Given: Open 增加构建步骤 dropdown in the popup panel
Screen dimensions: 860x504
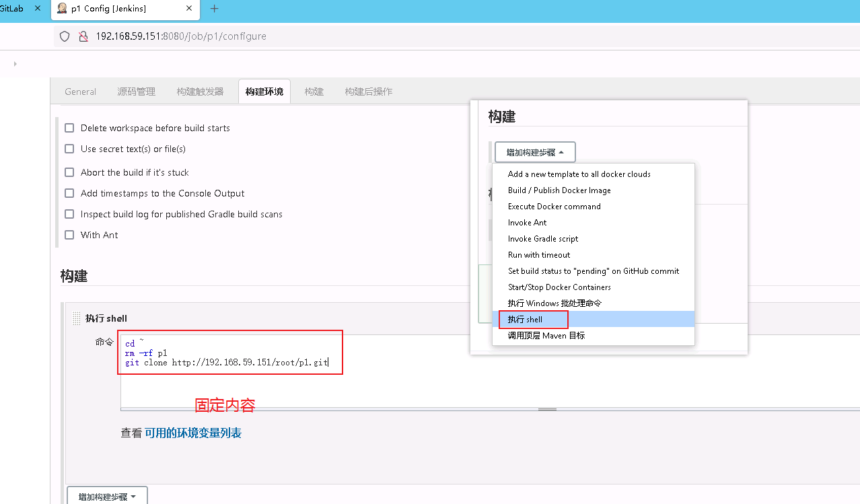Looking at the screenshot, I should point(535,152).
